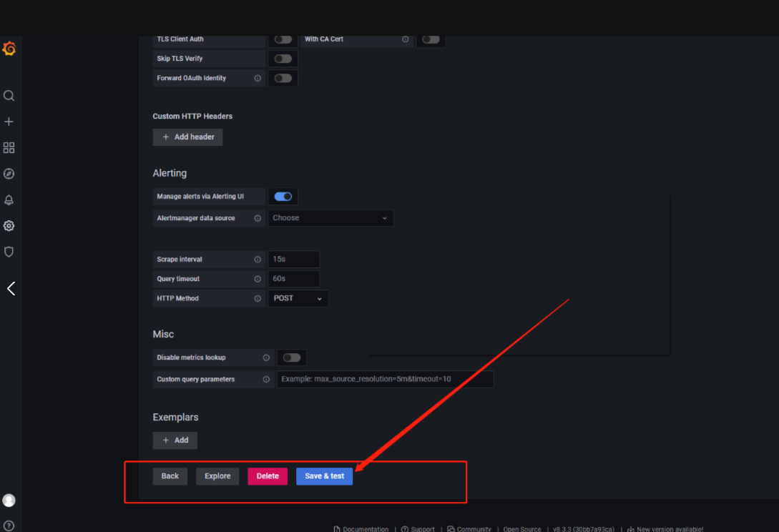Open the Community footer link

pos(469,529)
